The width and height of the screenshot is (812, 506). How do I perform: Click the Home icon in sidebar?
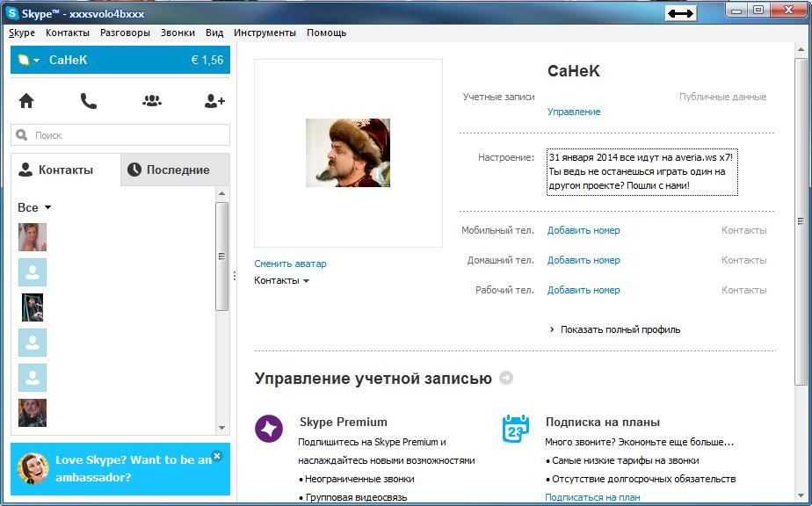click(26, 101)
